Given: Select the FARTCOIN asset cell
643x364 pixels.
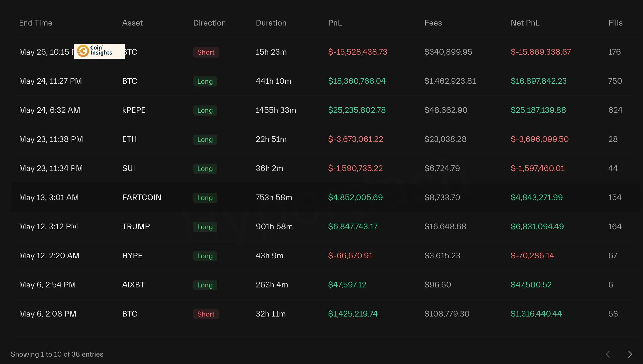Looking at the screenshot, I should pyautogui.click(x=142, y=197).
